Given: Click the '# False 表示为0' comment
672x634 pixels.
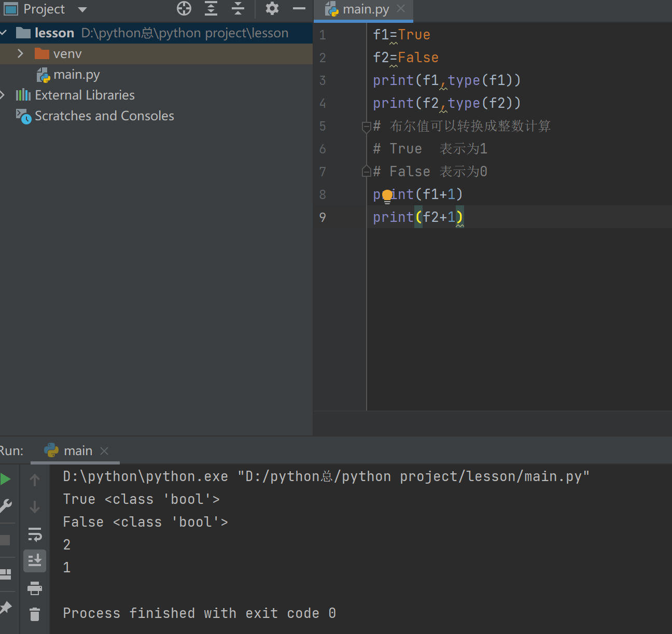Looking at the screenshot, I should pos(430,172).
